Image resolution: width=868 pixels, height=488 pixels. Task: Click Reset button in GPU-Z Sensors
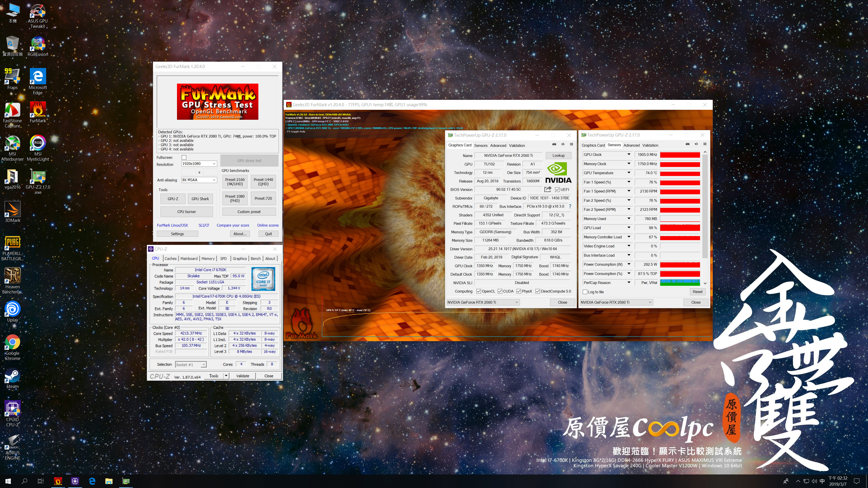[x=698, y=292]
